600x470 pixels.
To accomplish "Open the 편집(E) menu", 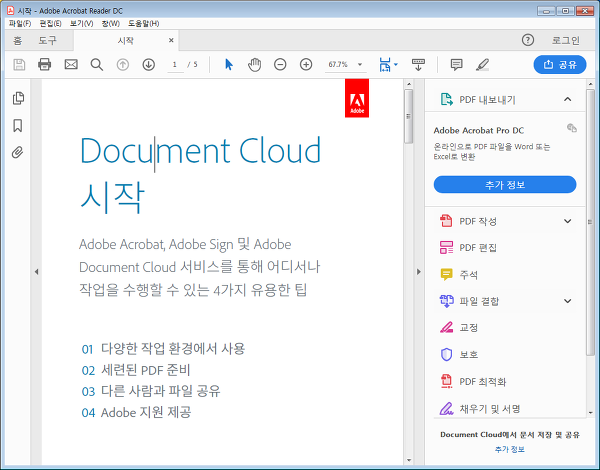I will point(51,23).
